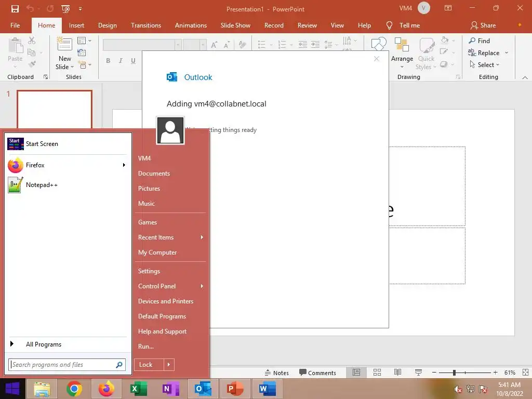Click the Start menu user avatar picture
This screenshot has height=399, width=532.
170,130
